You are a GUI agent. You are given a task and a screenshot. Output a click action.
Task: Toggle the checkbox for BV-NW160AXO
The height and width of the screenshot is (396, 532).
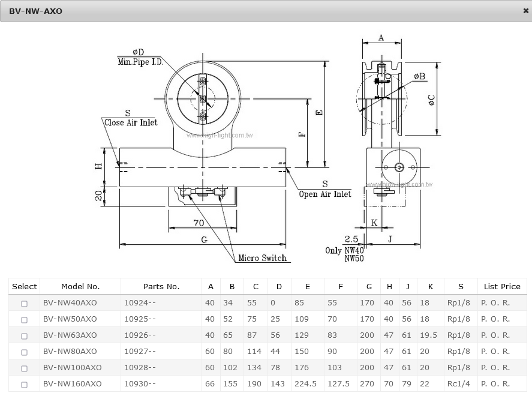25,385
